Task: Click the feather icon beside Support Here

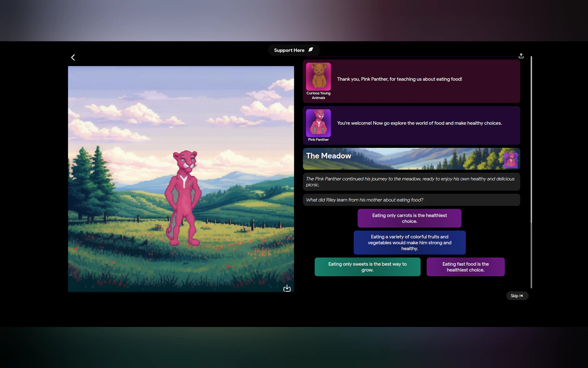Action: [311, 50]
